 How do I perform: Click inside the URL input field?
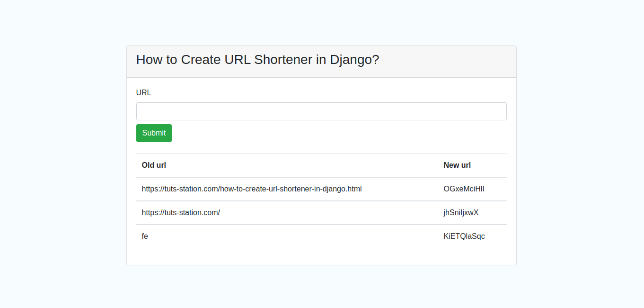[321, 111]
